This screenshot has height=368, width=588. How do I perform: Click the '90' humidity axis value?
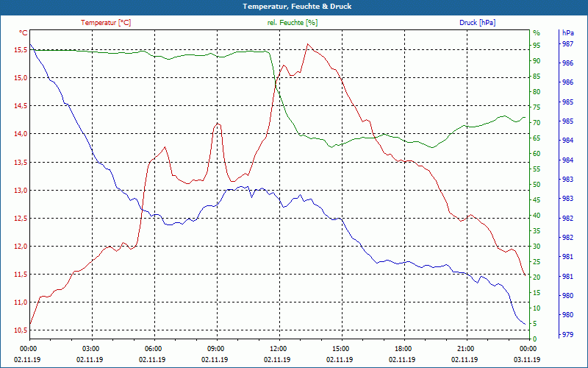537,61
